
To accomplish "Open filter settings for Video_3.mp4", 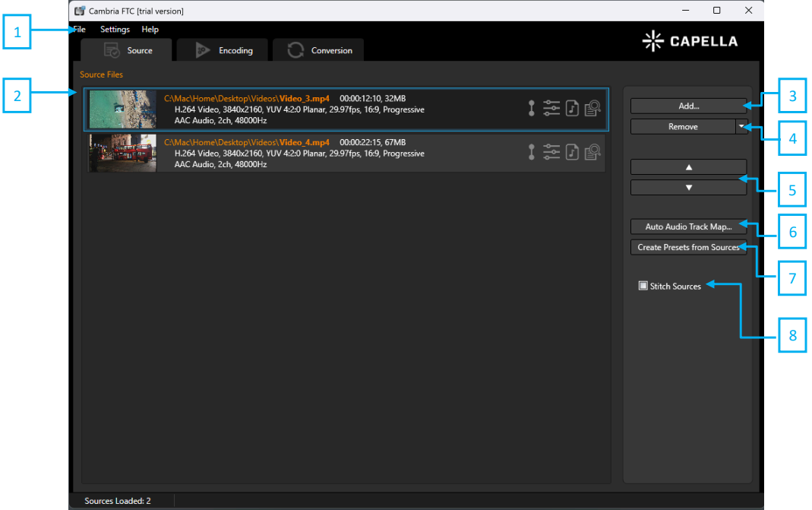I will pyautogui.click(x=551, y=108).
